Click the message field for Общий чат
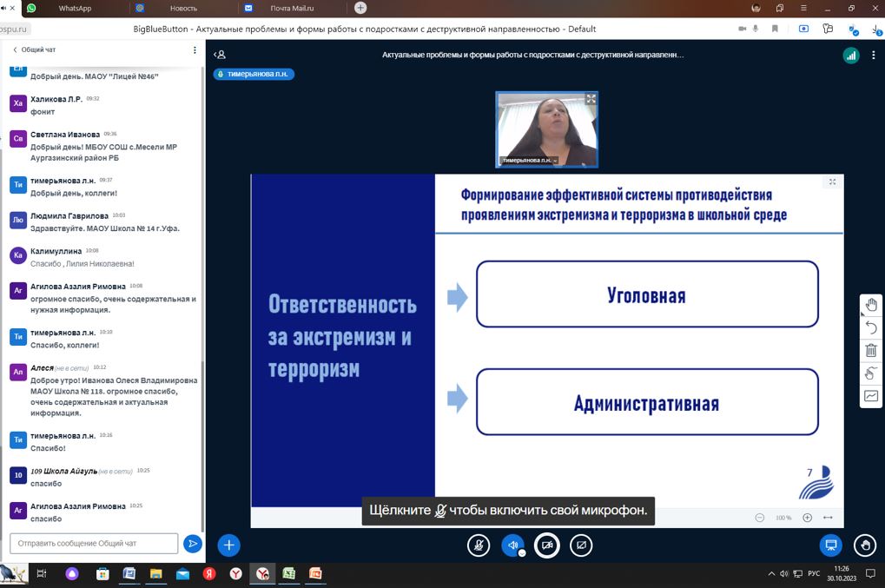 coord(94,544)
